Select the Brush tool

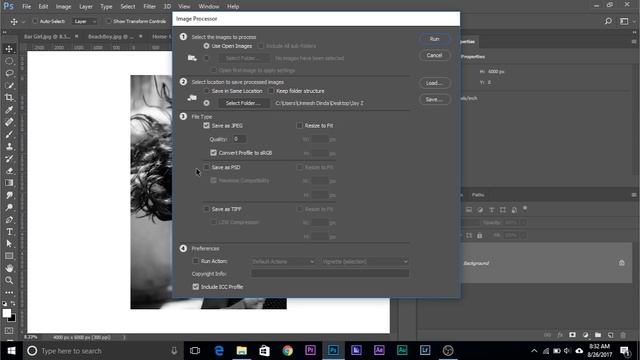tap(9, 134)
